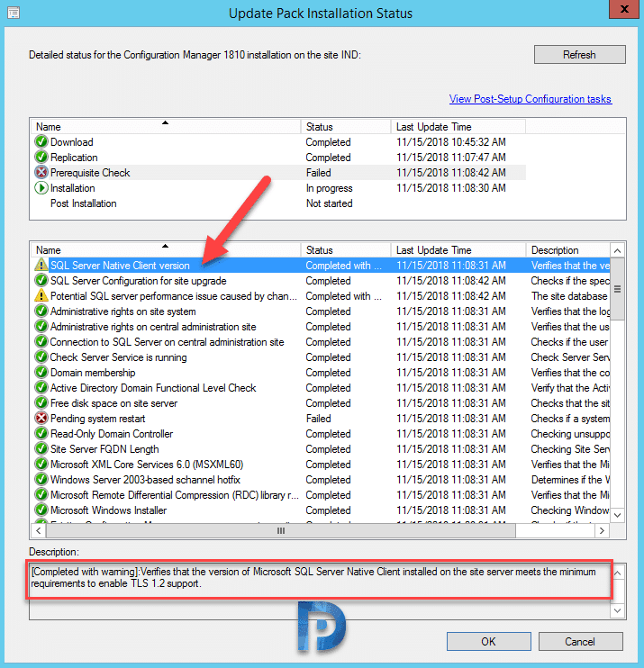Viewport: 644px width, 668px height.
Task: Click check icon beside Microsoft Remote Differential Compression
Action: click(41, 495)
